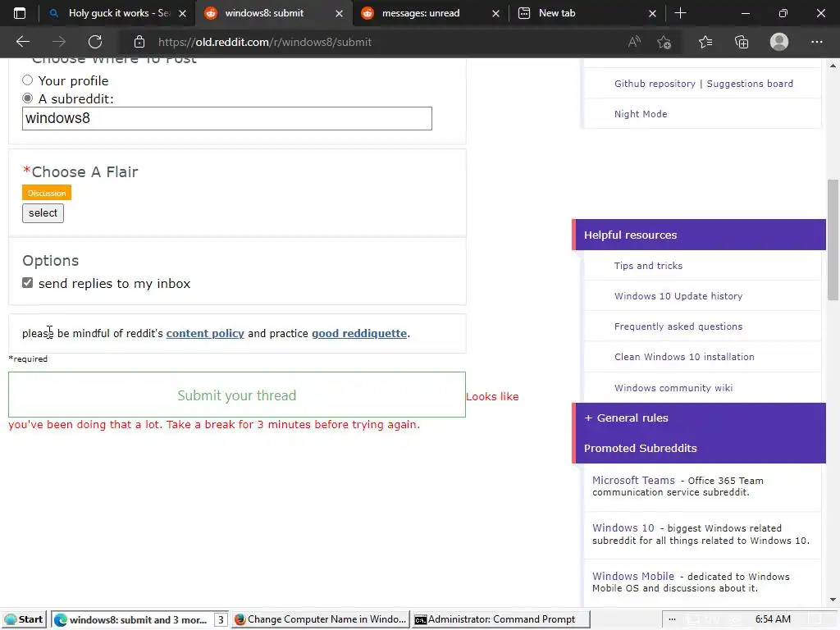This screenshot has height=630, width=840.
Task: Click scrollbar down arrow
Action: coord(833,600)
